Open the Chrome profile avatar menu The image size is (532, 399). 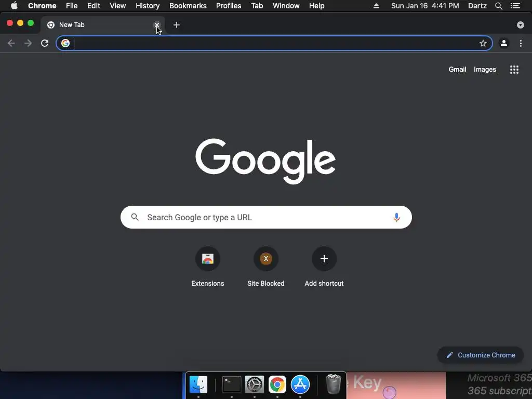(x=504, y=43)
